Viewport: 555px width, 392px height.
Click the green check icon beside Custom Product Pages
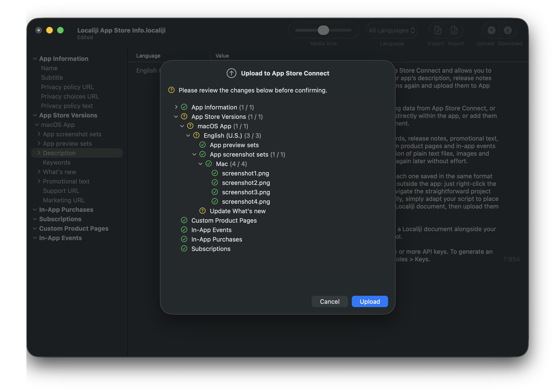click(184, 220)
